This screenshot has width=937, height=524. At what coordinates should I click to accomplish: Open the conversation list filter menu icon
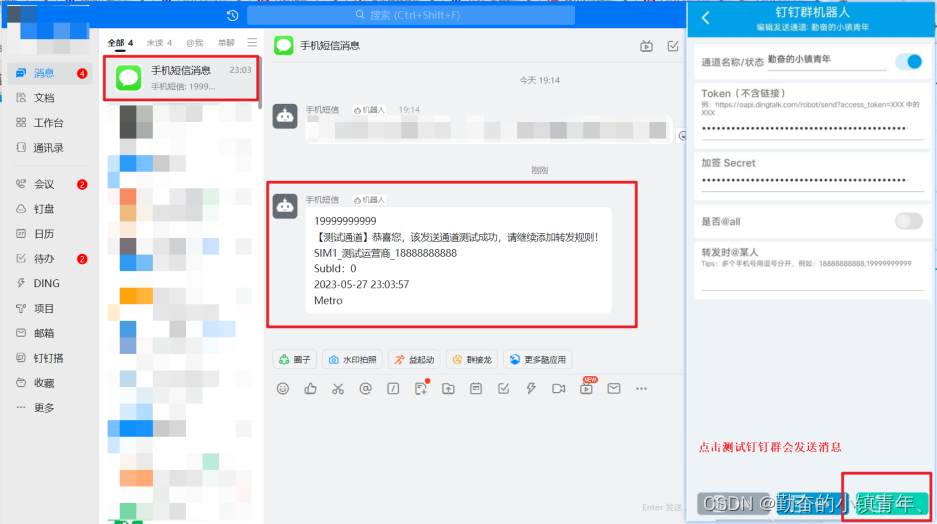(x=252, y=42)
